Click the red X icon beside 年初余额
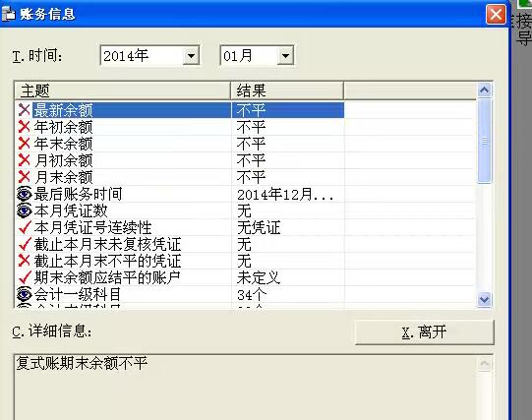Image resolution: width=532 pixels, height=420 pixels. [x=24, y=127]
